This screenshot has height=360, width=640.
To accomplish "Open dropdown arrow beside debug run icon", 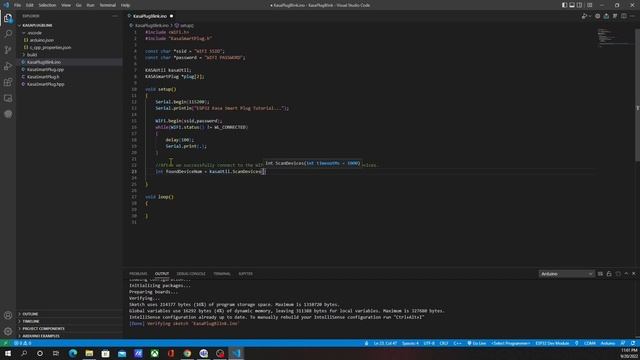I will 589,16.
